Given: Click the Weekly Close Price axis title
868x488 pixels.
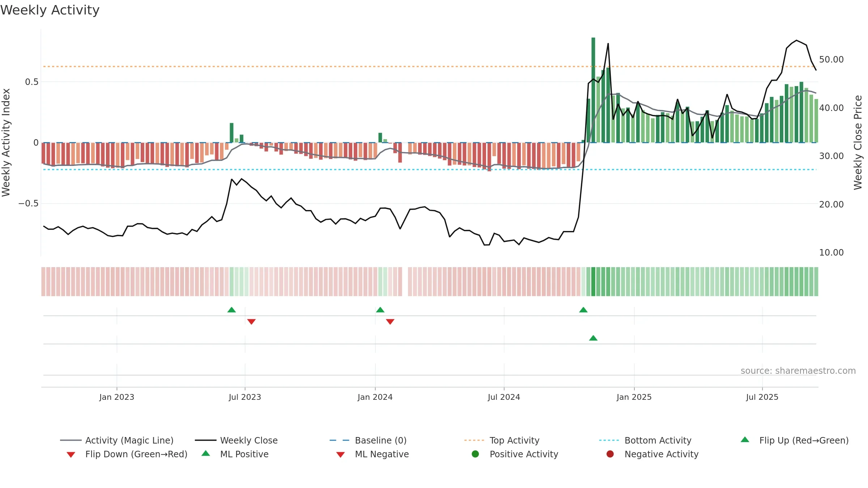Looking at the screenshot, I should pyautogui.click(x=858, y=142).
